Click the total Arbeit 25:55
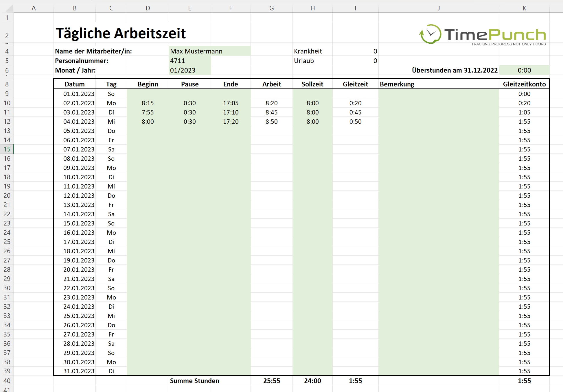The height and width of the screenshot is (392, 563). pos(271,381)
